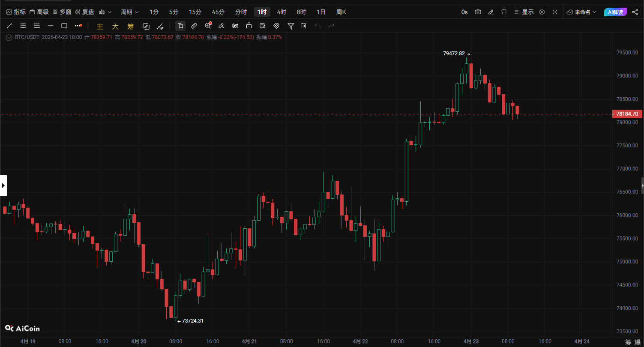The width and height of the screenshot is (644, 347).
Task: Toggle the drawing link icon
Action: click(x=276, y=26)
